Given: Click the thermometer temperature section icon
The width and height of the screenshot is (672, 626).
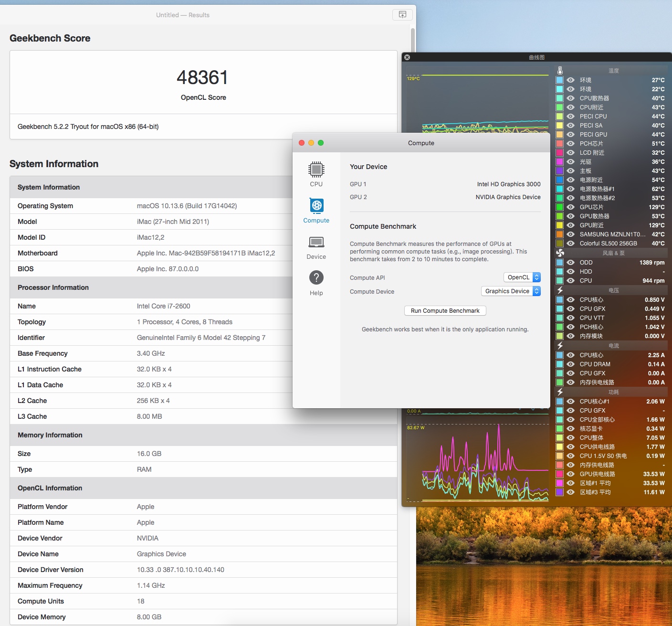Looking at the screenshot, I should pos(560,71).
